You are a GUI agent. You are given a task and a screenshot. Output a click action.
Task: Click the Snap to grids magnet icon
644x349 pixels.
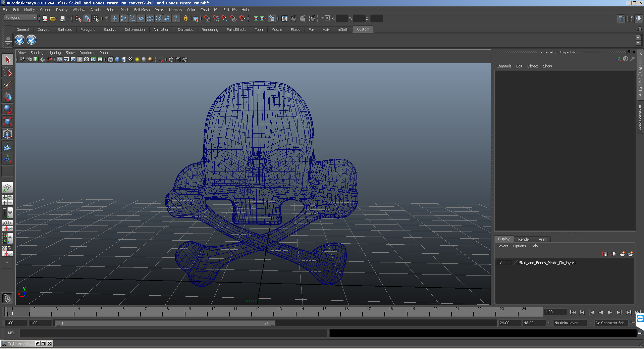[207, 18]
